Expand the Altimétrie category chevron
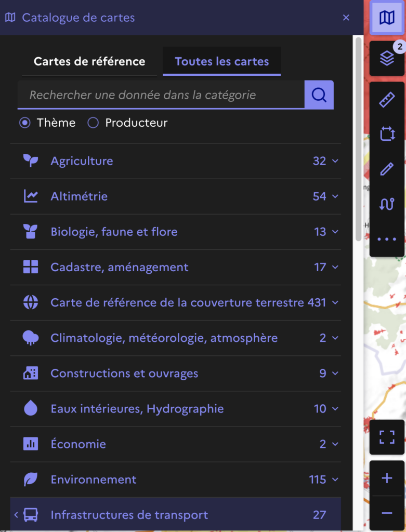The image size is (406, 532). click(335, 196)
